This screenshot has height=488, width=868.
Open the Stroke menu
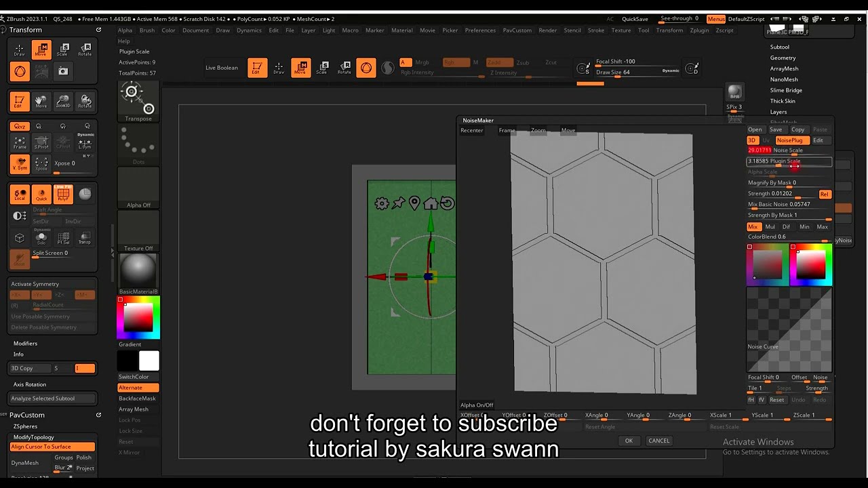point(596,30)
